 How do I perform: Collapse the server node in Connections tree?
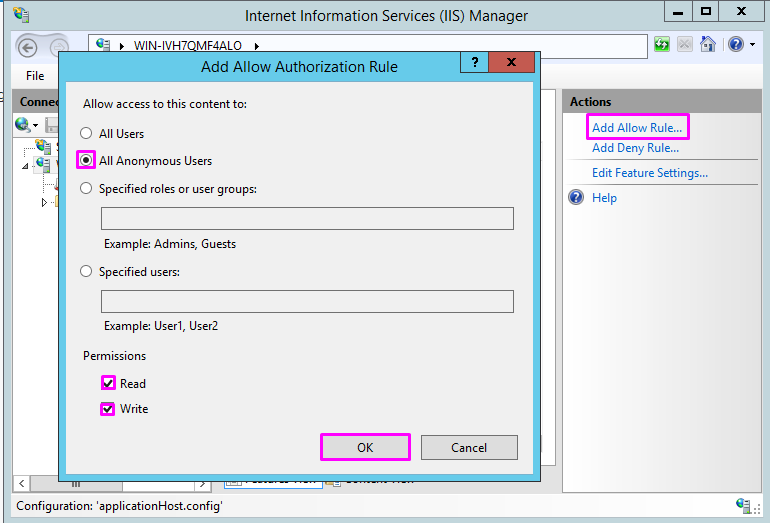pyautogui.click(x=25, y=166)
